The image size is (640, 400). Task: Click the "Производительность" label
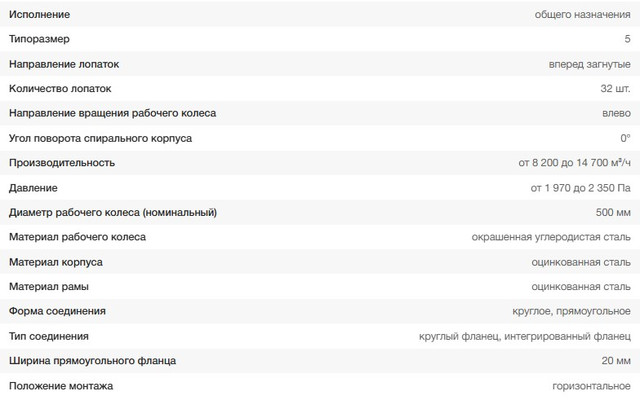point(61,162)
